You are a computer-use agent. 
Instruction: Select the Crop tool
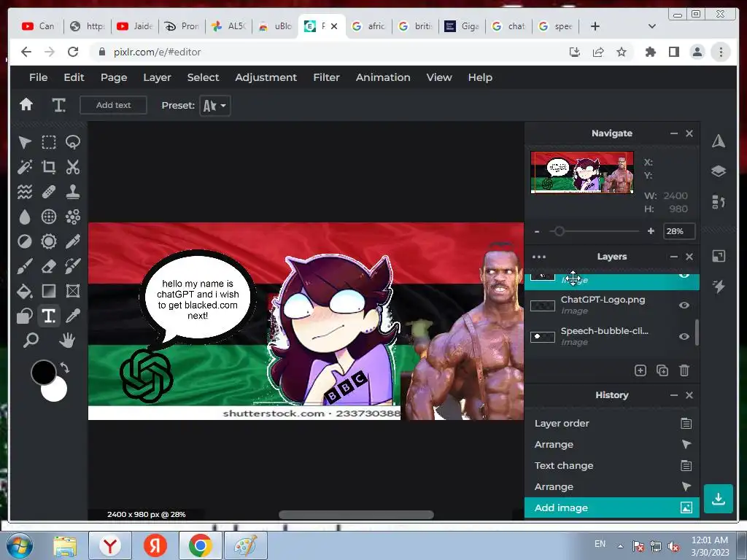(x=49, y=167)
